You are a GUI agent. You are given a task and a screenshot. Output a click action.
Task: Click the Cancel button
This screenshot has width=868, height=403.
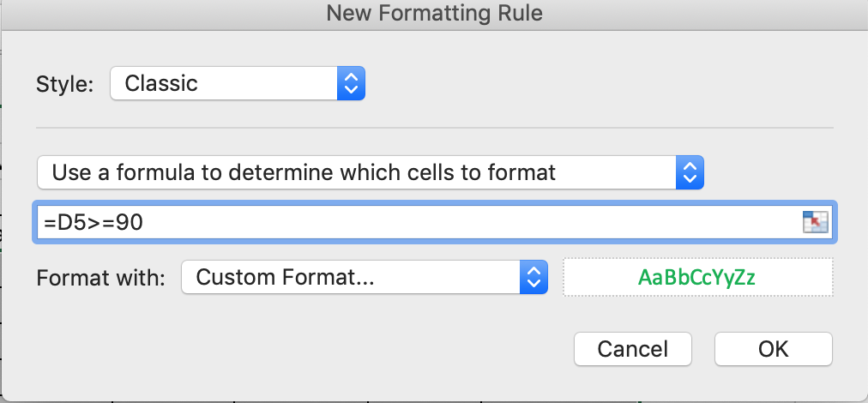(x=633, y=349)
